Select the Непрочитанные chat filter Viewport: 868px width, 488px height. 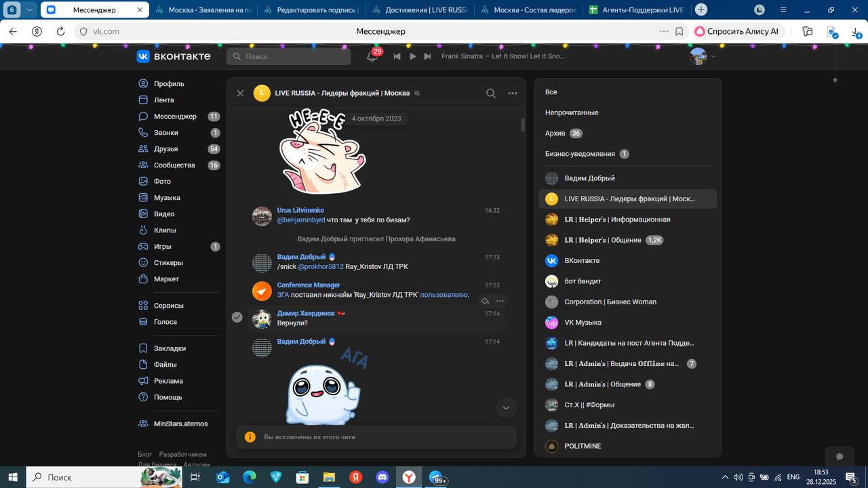pyautogui.click(x=572, y=113)
